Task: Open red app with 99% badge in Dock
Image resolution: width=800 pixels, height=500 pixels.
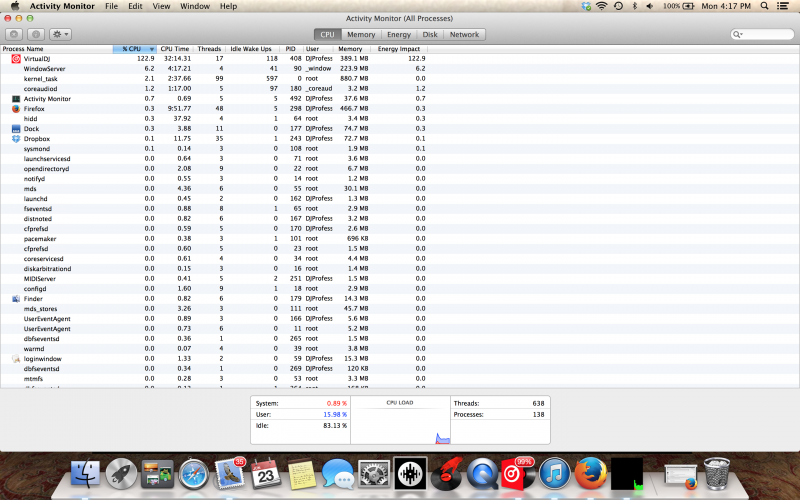Action: 518,472
